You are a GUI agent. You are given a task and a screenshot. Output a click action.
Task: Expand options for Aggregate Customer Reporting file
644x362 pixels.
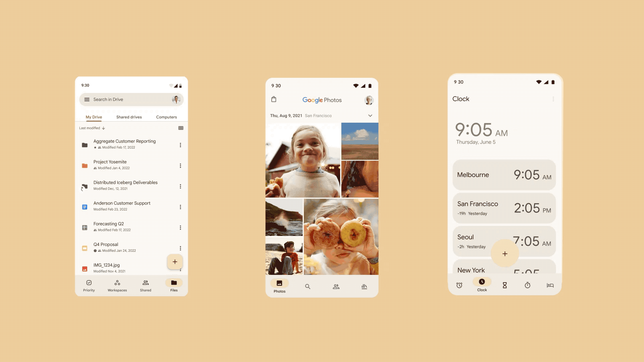pos(180,144)
